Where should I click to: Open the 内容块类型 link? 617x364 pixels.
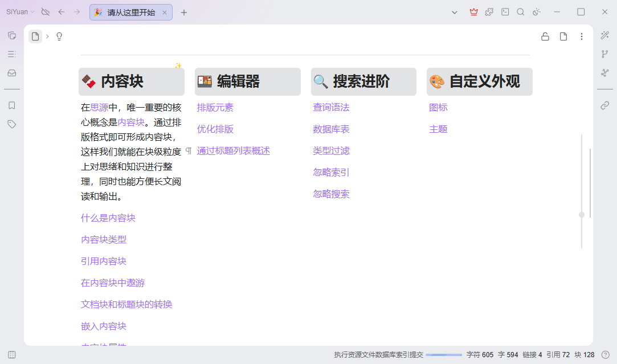(104, 240)
